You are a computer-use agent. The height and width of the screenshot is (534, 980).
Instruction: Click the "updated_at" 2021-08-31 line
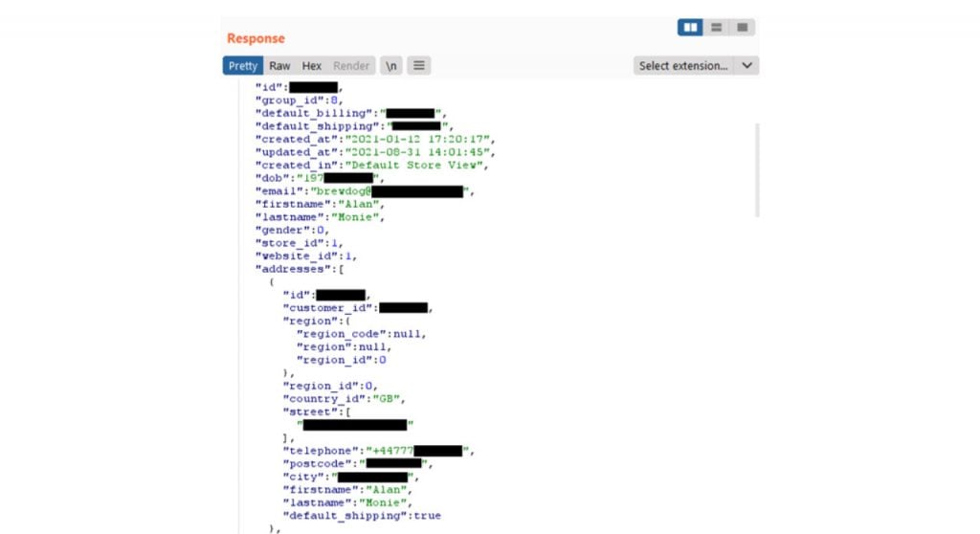click(x=375, y=152)
